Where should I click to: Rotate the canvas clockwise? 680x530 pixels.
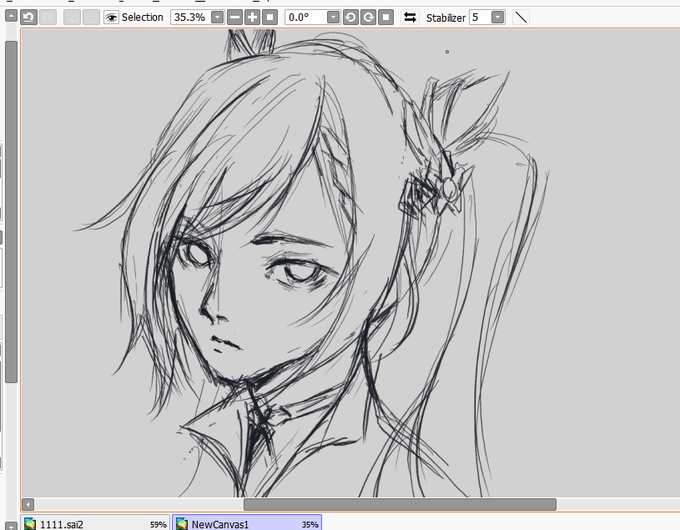[x=368, y=17]
